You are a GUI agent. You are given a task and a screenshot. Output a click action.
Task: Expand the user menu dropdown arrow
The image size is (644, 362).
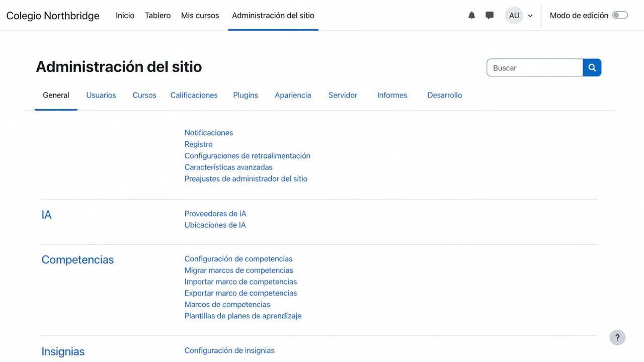[530, 16]
